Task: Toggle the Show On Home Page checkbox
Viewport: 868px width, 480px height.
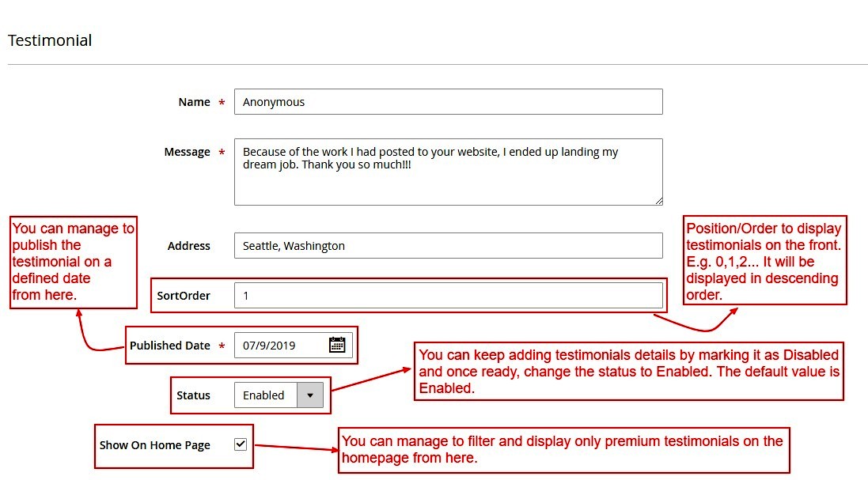Action: tap(241, 444)
